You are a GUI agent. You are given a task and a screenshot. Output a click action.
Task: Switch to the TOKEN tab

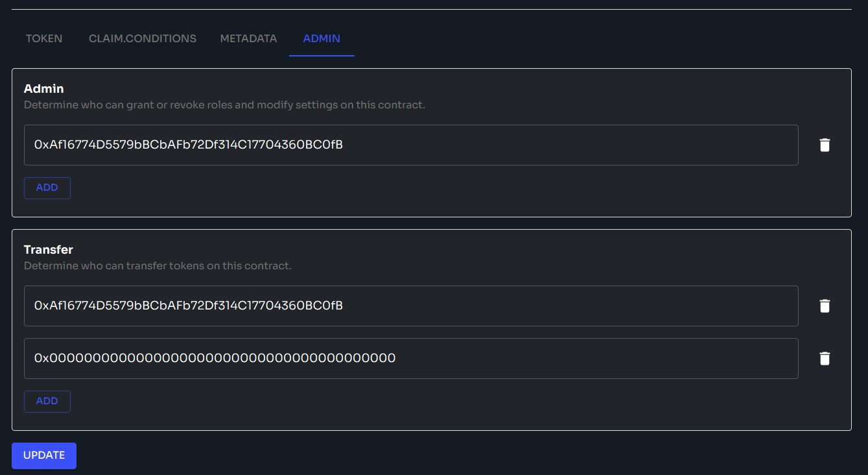(44, 39)
